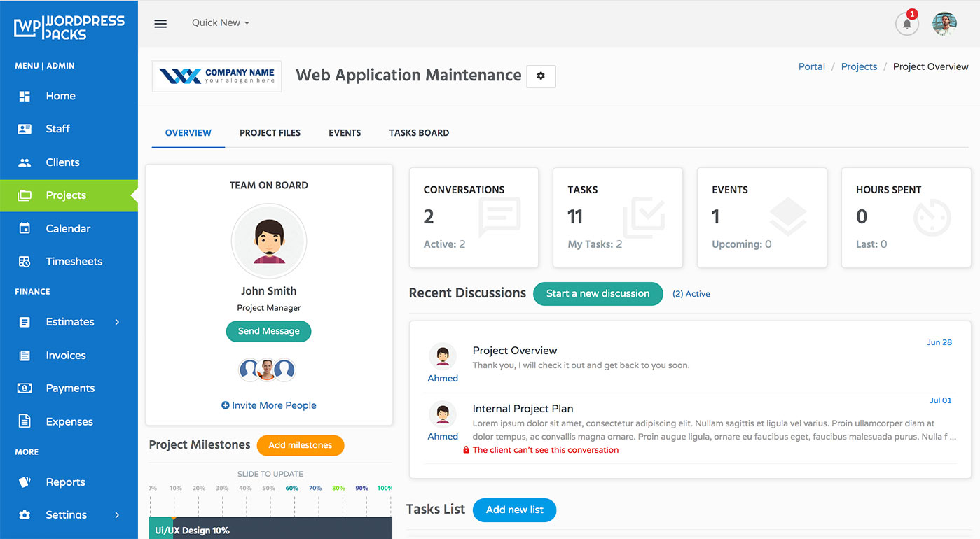Select Timesheets in the left menu
The height and width of the screenshot is (539, 980).
tap(72, 261)
